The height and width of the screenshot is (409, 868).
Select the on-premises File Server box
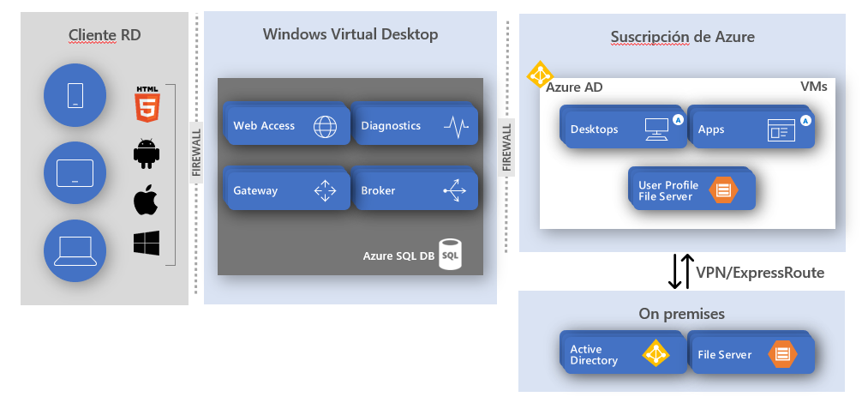click(751, 352)
